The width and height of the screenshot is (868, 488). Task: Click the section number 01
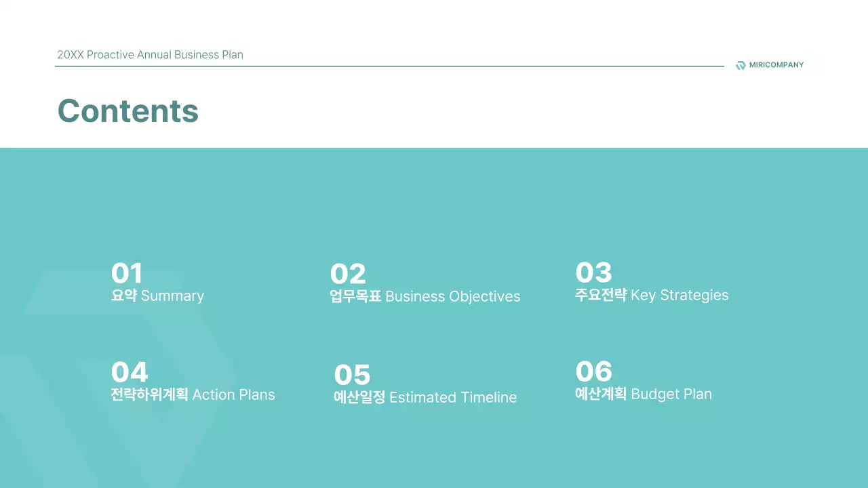[127, 274]
